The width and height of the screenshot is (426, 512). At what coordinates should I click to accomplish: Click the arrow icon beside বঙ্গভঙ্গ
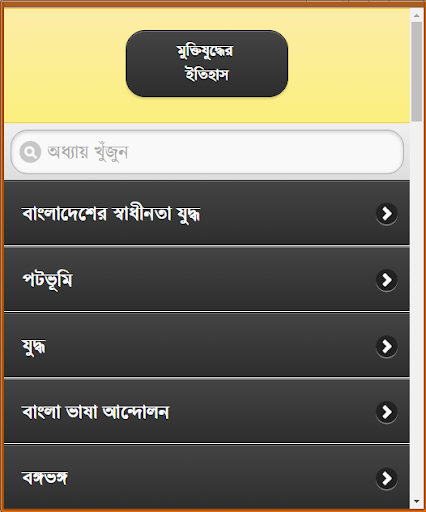387,478
